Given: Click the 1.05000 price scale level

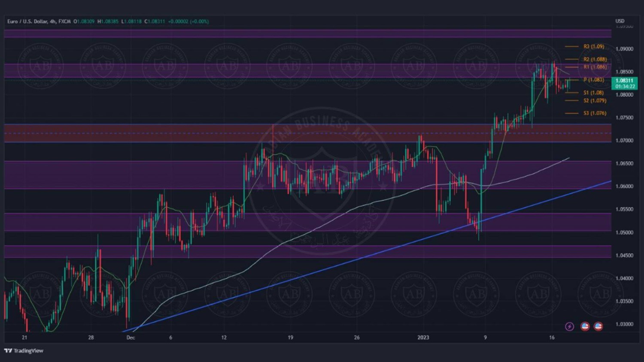Looking at the screenshot, I should [624, 232].
